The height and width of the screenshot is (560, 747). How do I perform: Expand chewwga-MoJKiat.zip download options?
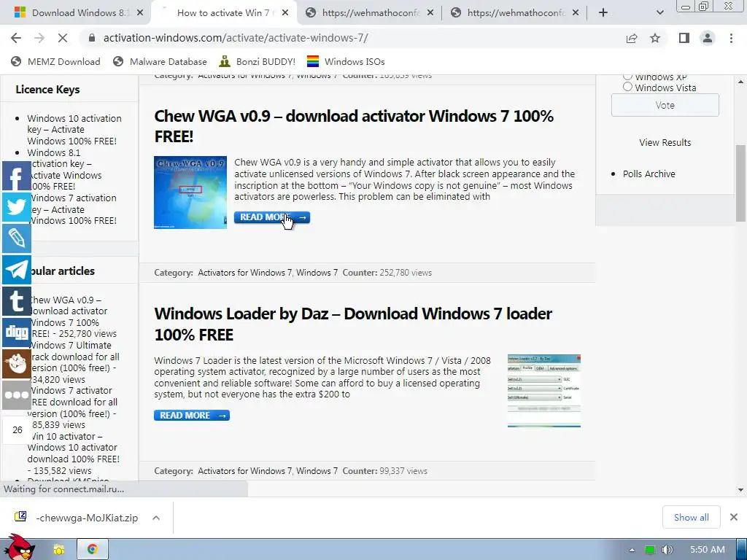(x=156, y=518)
